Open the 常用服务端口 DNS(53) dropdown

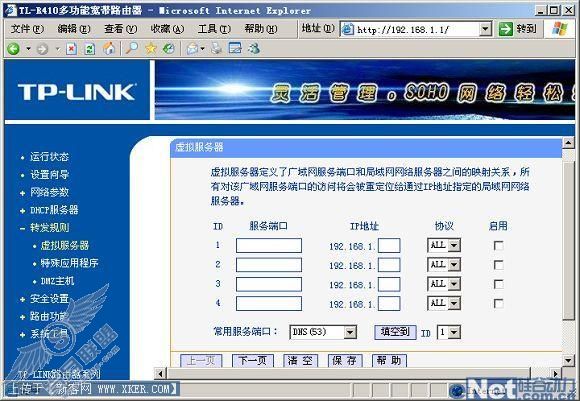323,332
